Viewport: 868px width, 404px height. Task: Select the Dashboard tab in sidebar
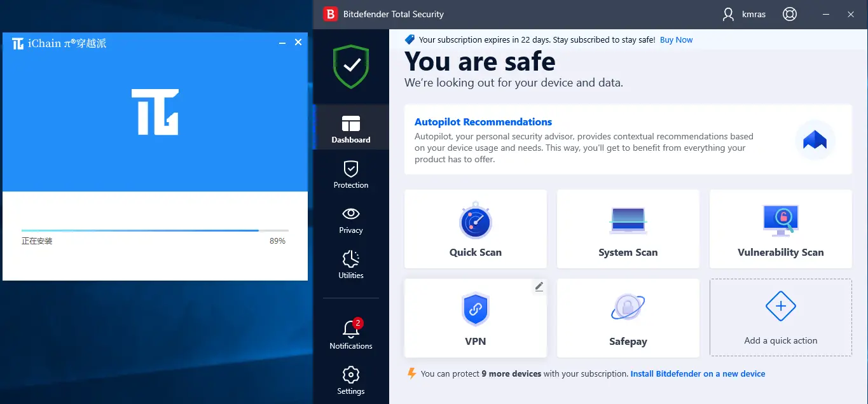pyautogui.click(x=351, y=129)
